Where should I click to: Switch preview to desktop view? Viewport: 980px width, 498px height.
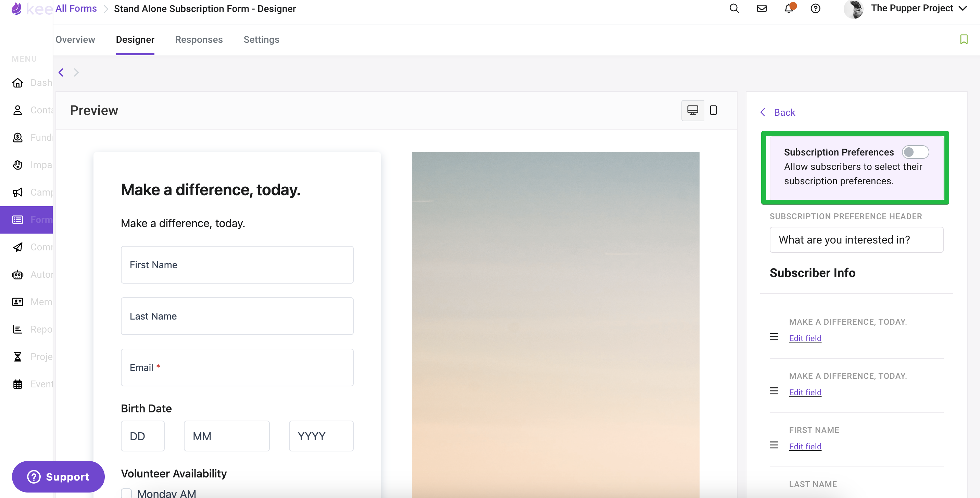point(692,110)
